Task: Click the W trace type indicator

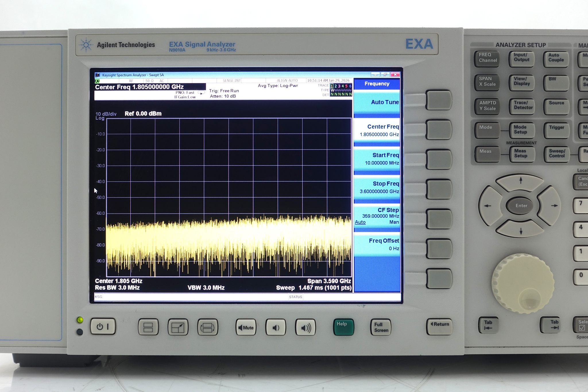Action: (x=332, y=90)
